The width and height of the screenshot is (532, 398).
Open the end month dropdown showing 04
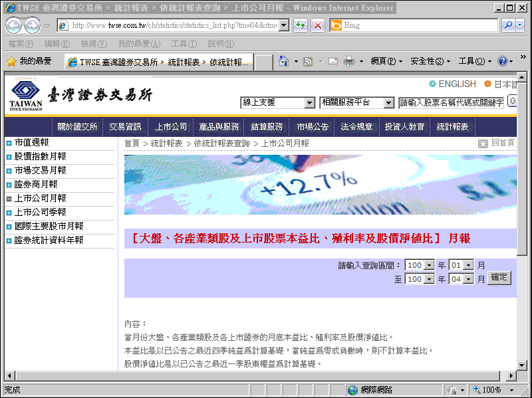461,279
